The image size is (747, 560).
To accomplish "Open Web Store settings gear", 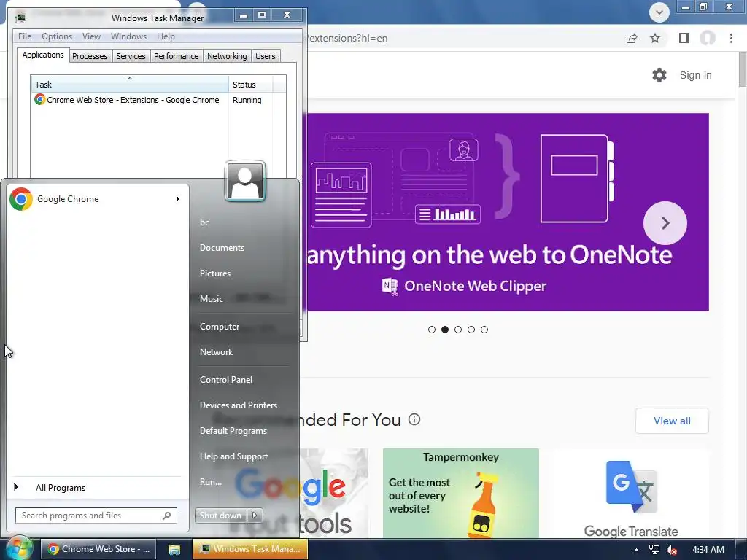I will pos(659,75).
